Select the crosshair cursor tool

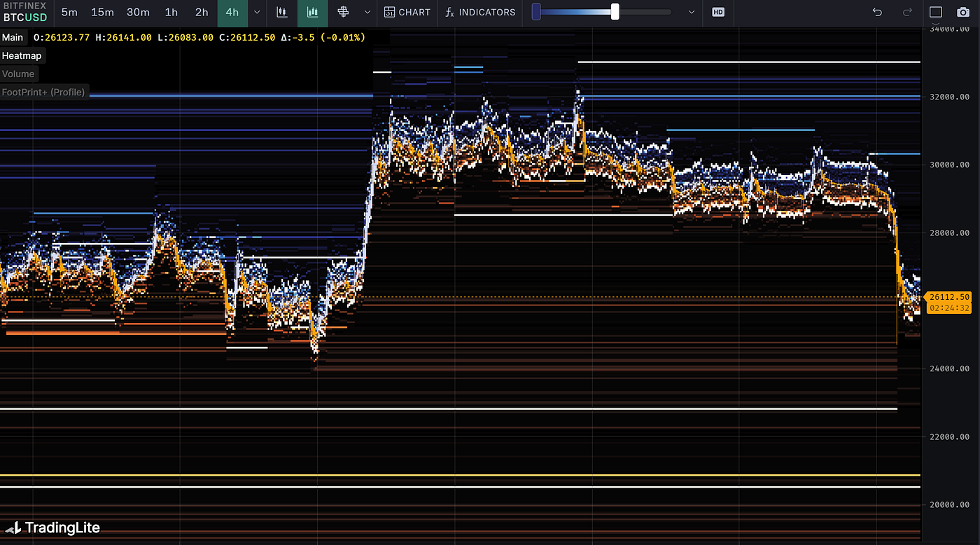point(343,12)
